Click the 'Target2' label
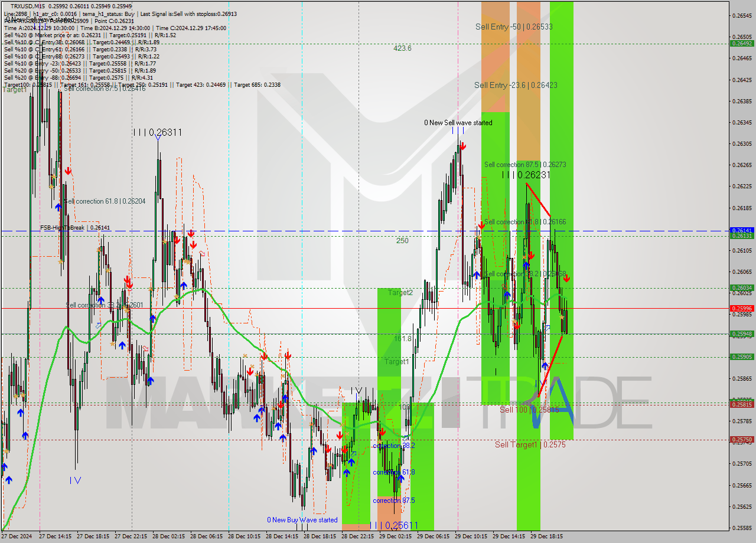 tap(400, 293)
